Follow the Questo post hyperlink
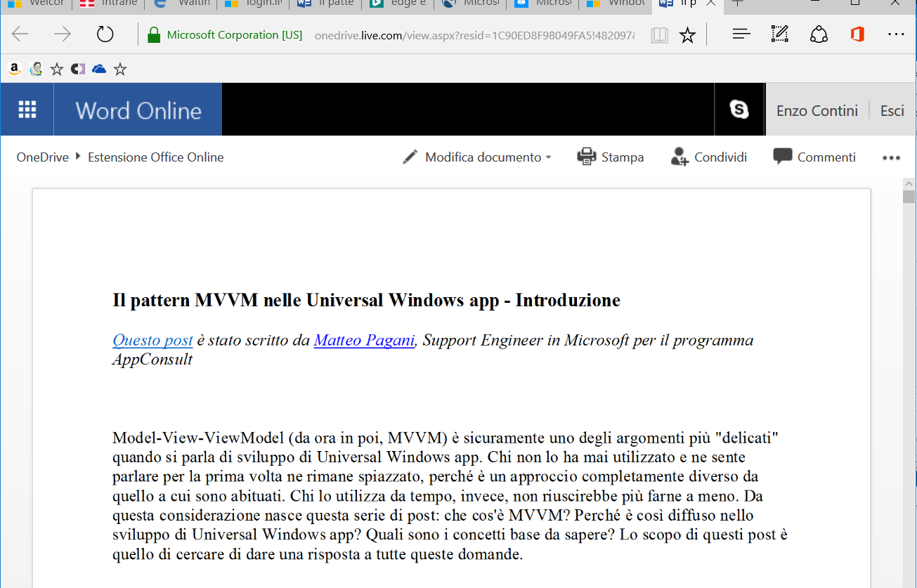This screenshot has width=917, height=588. click(152, 341)
